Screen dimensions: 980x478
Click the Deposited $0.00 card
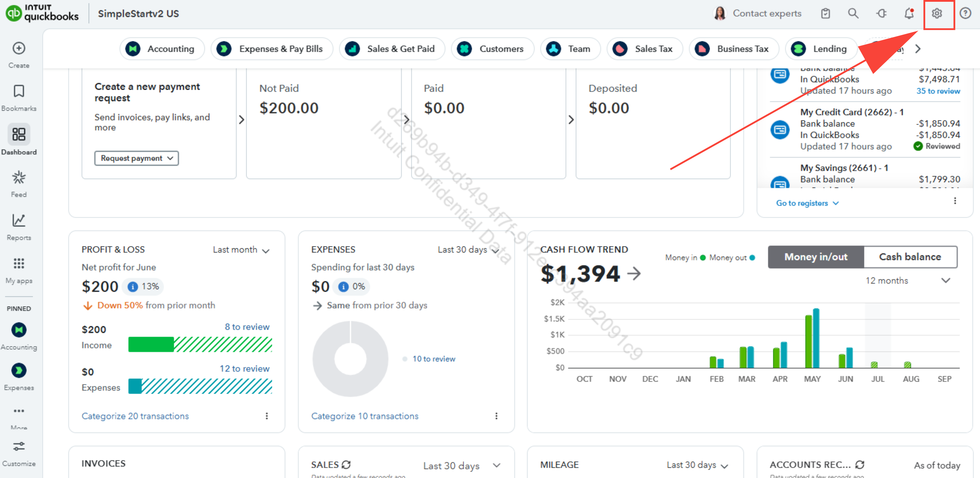point(653,124)
